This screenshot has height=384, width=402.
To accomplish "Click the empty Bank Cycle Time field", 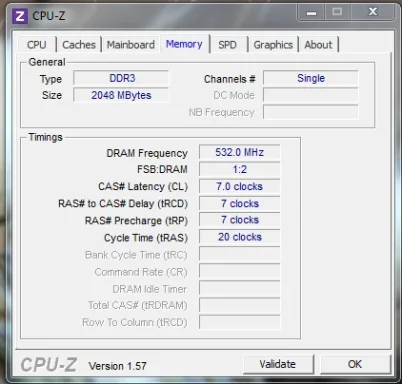I will click(x=239, y=254).
